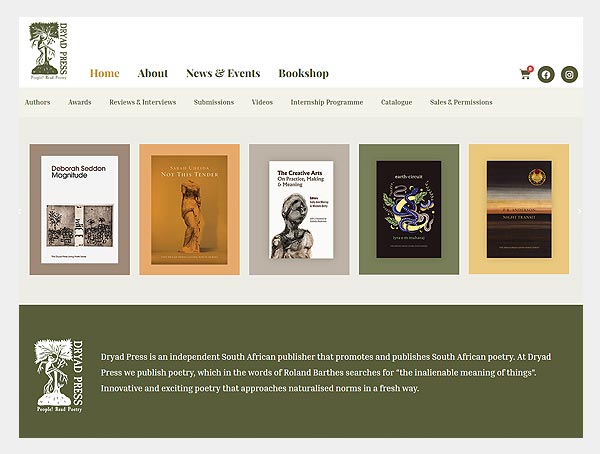Click the white Dryad Press footer logo
Screen dimensions: 600x454
[x=59, y=376]
